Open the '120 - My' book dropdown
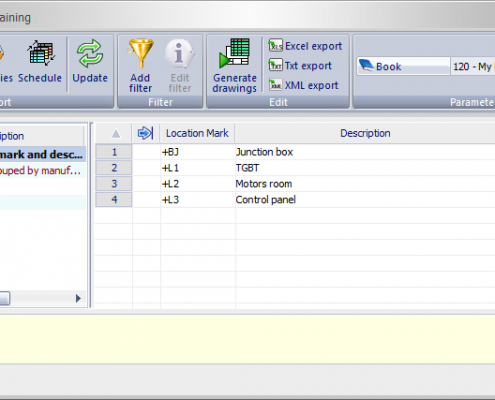 (473, 66)
